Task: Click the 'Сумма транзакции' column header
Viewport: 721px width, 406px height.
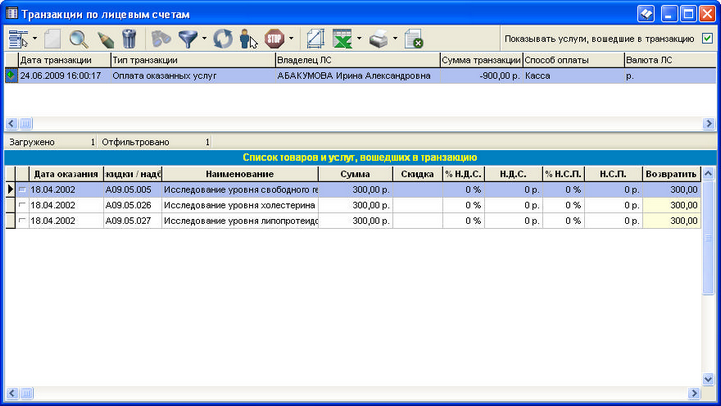Action: pyautogui.click(x=481, y=60)
